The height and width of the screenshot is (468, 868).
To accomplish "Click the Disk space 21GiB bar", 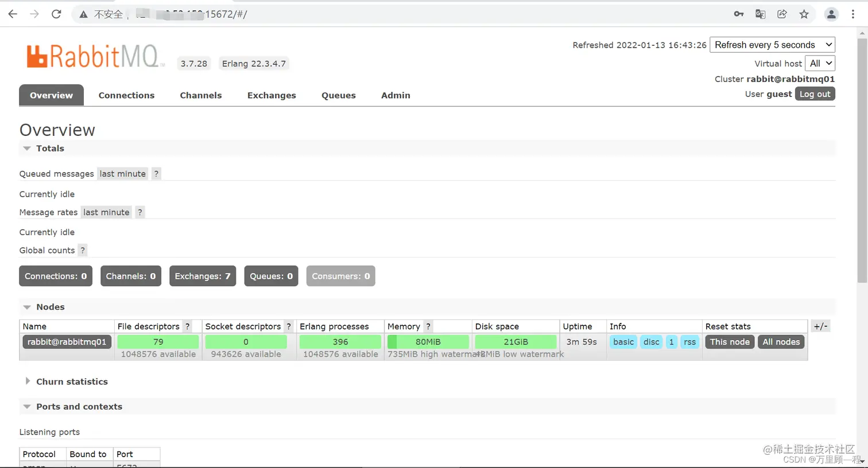I will click(x=516, y=342).
